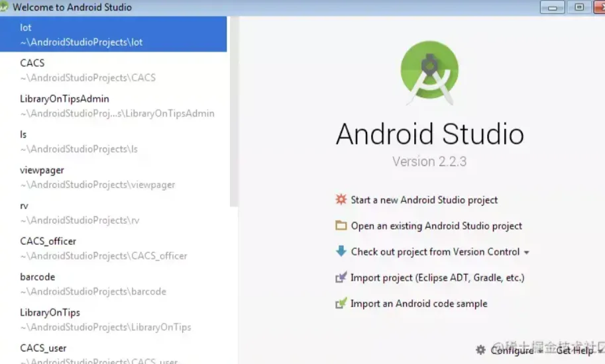Image resolution: width=605 pixels, height=364 pixels.
Task: Import an Android code sample
Action: click(419, 304)
